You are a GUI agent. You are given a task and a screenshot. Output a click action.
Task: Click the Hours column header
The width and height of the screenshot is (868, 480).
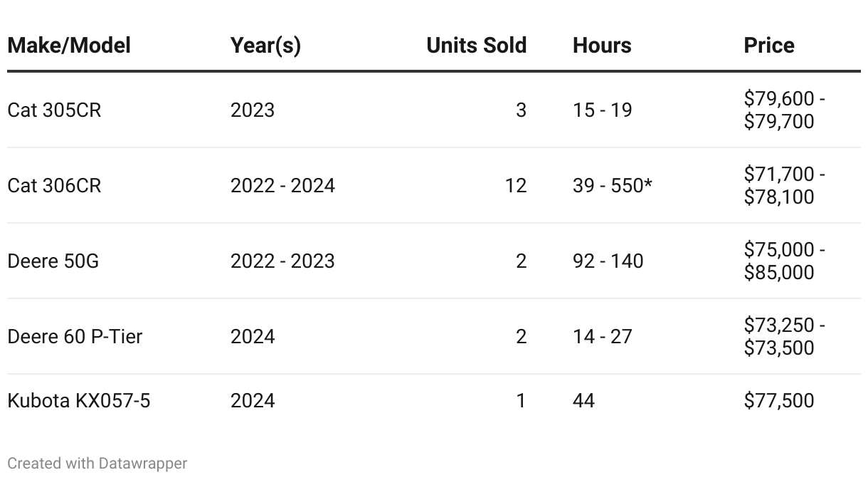coord(602,46)
